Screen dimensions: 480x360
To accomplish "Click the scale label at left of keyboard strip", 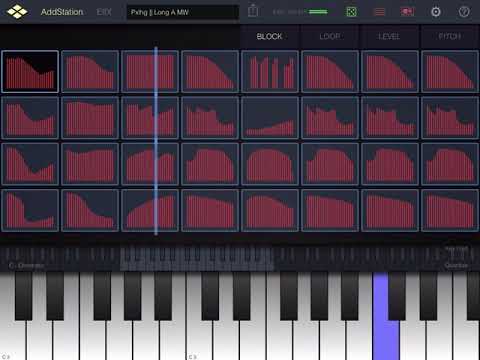I will tap(26, 266).
